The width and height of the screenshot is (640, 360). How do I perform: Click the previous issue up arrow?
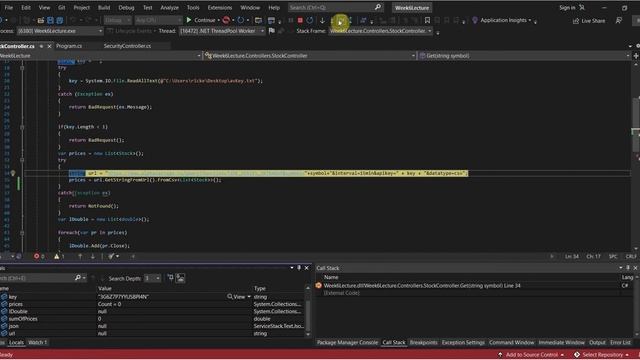(80, 256)
